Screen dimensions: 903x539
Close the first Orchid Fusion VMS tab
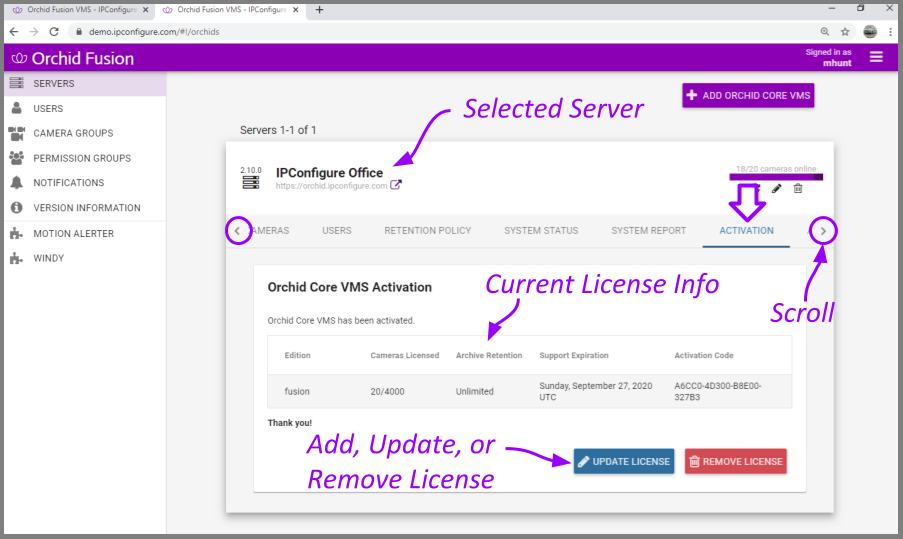[146, 10]
